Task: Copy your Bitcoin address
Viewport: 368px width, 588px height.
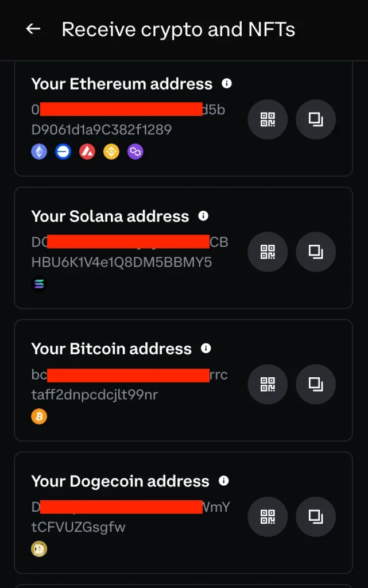Action: coord(315,384)
